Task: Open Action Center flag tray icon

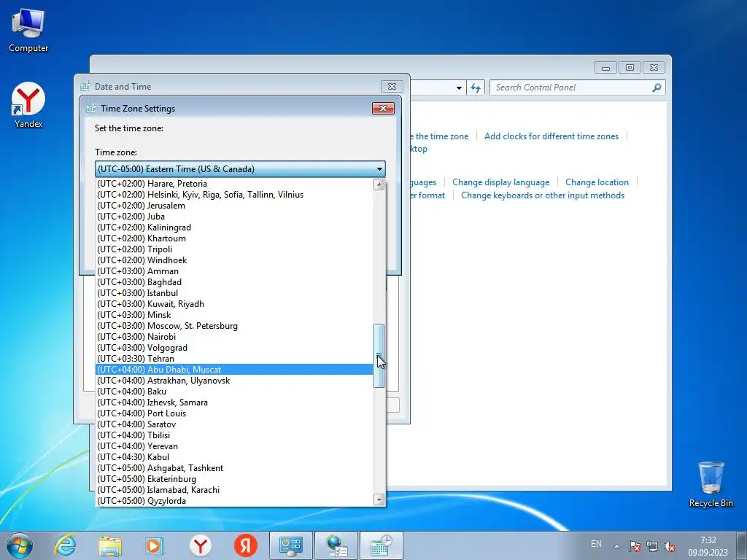Action: coord(634,546)
